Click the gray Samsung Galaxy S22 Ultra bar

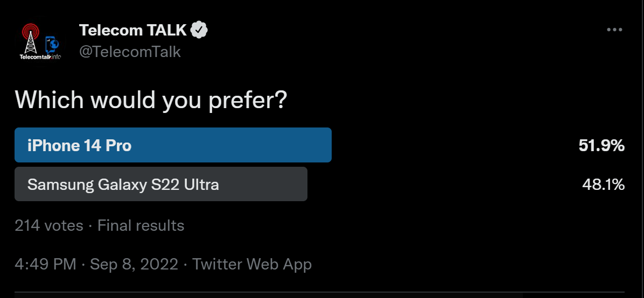click(x=161, y=184)
